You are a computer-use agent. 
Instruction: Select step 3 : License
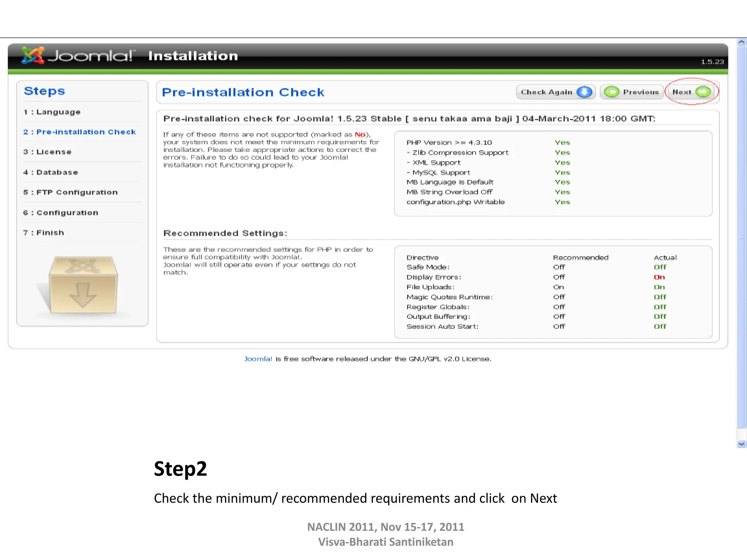[47, 152]
